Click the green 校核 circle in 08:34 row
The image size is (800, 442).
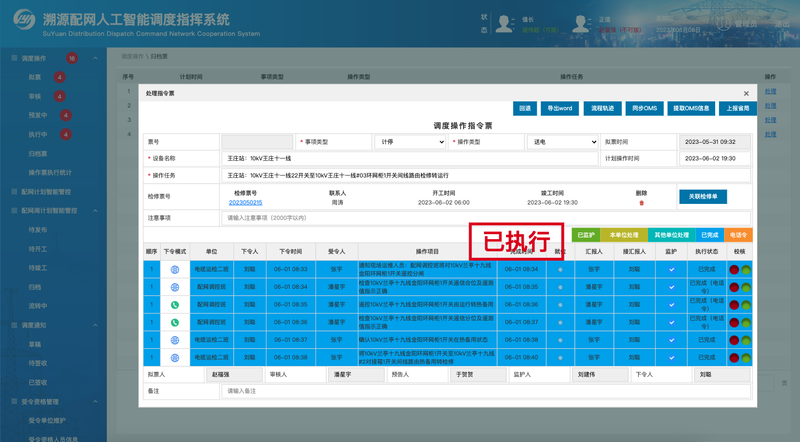(746, 287)
